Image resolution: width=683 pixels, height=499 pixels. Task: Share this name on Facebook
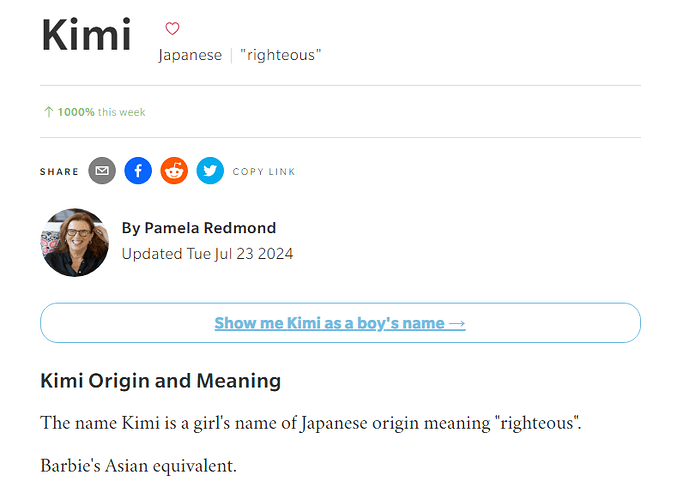tap(138, 171)
